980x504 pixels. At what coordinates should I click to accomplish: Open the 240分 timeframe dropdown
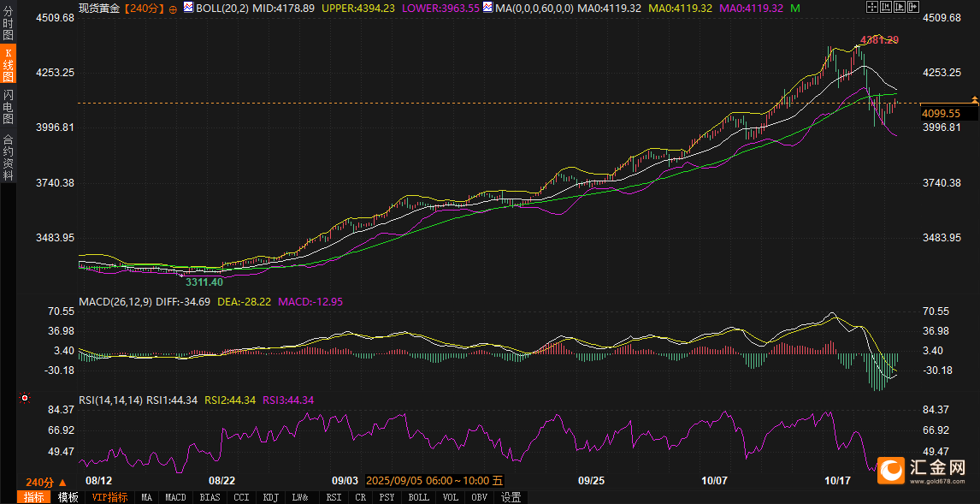pos(45,483)
